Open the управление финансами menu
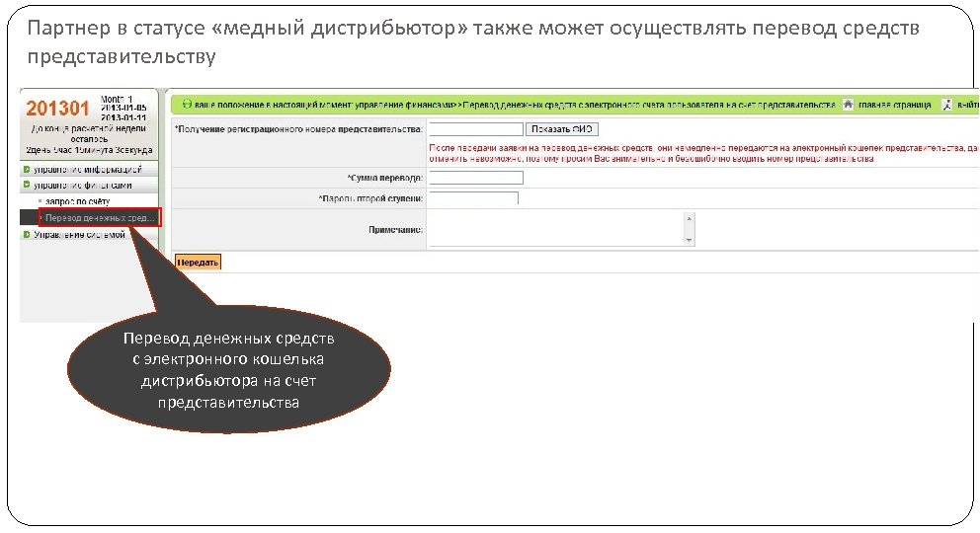This screenshot has width=980, height=533. pos(83,186)
